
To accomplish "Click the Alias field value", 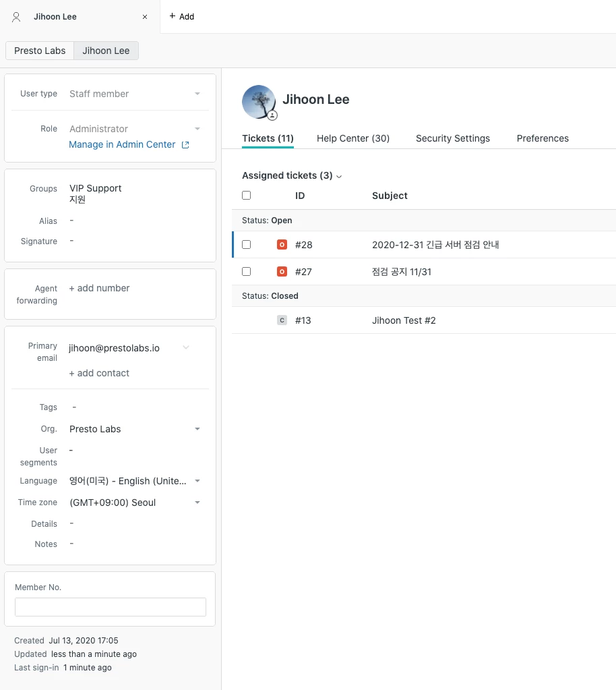I will click(71, 221).
